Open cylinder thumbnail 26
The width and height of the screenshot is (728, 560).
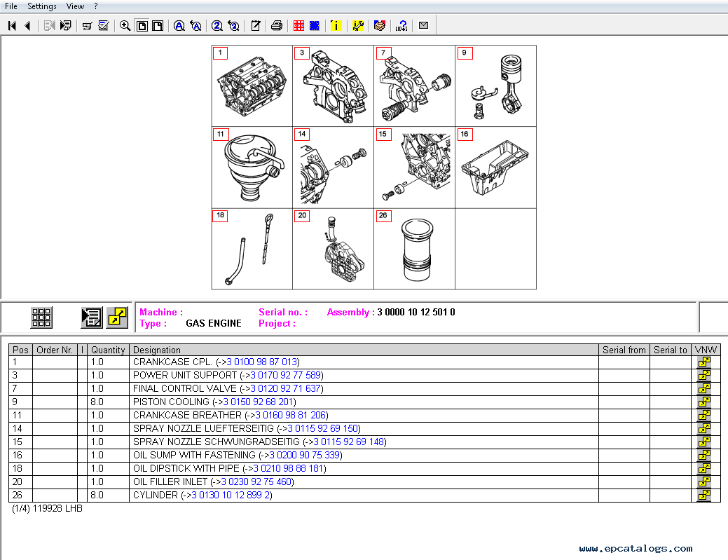415,249
